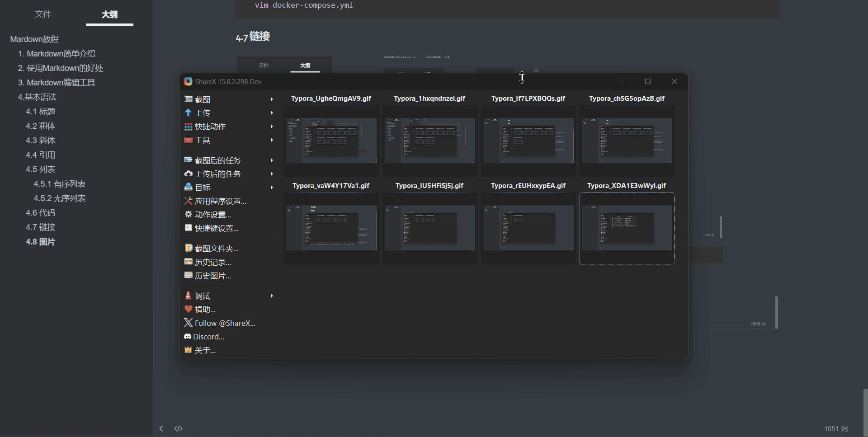868x437 pixels.
Task: Open 应用程序设置... menu entry
Action: [x=228, y=201]
